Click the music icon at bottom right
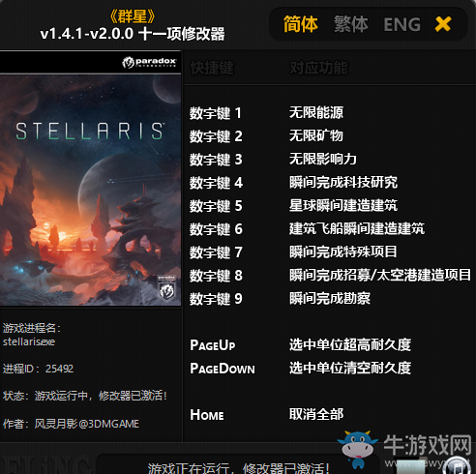The height and width of the screenshot is (474, 476). click(458, 466)
